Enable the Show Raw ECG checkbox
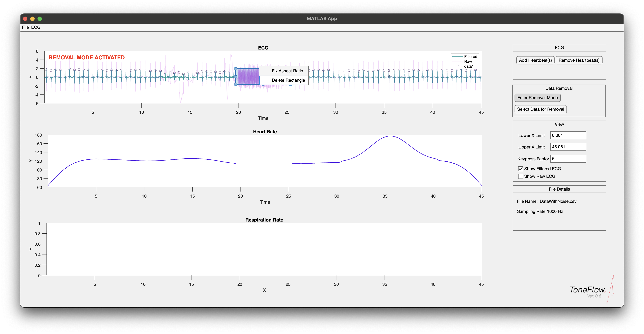The width and height of the screenshot is (644, 334). click(521, 176)
